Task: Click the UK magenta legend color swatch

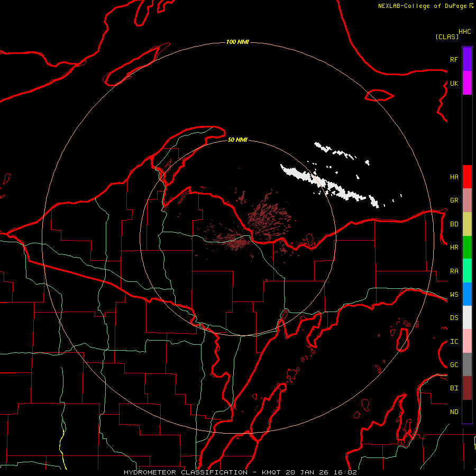Action: click(x=467, y=83)
